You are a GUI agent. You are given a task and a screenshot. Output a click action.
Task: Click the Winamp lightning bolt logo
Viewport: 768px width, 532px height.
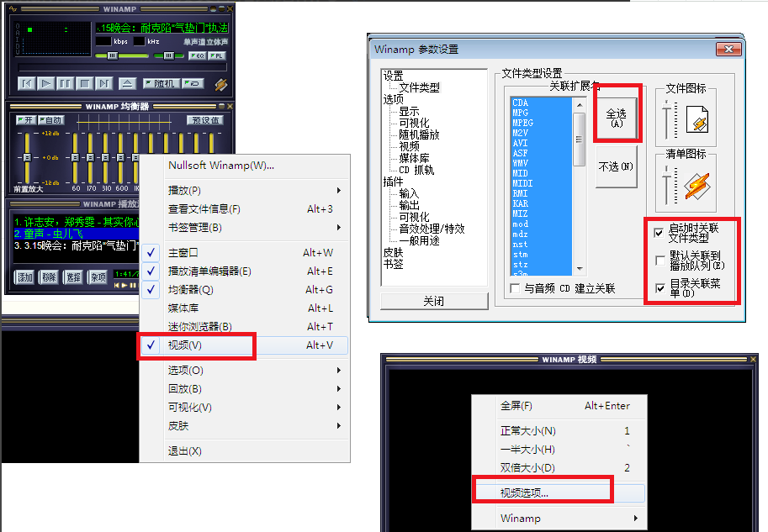coord(221,84)
